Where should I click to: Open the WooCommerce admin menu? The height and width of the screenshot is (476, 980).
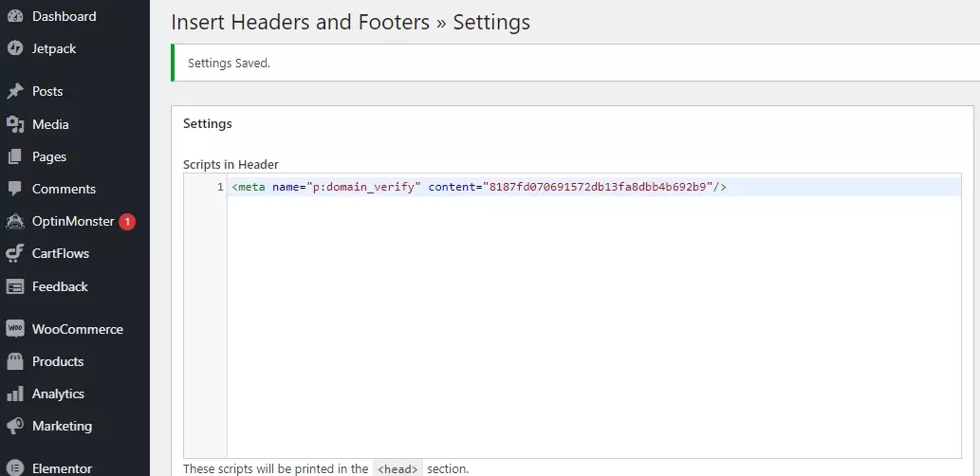tap(77, 329)
